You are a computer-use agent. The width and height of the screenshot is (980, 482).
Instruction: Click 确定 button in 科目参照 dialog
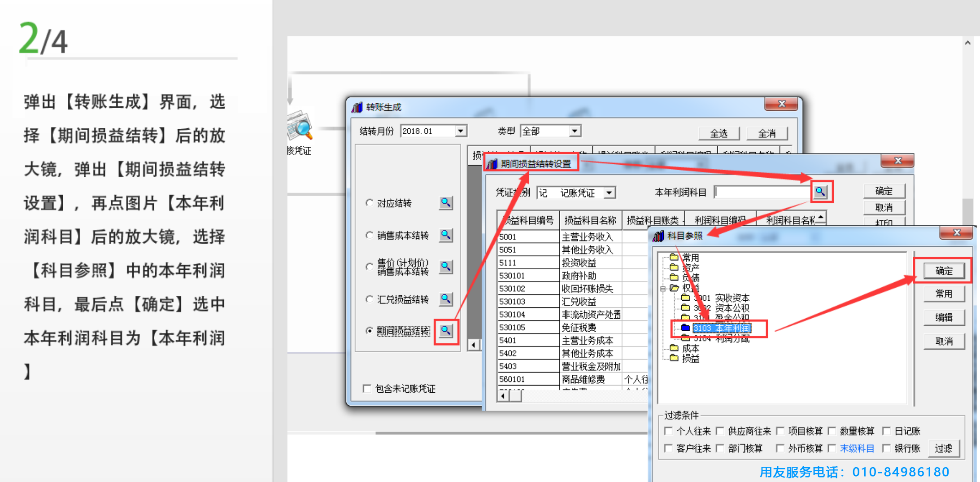click(x=944, y=271)
